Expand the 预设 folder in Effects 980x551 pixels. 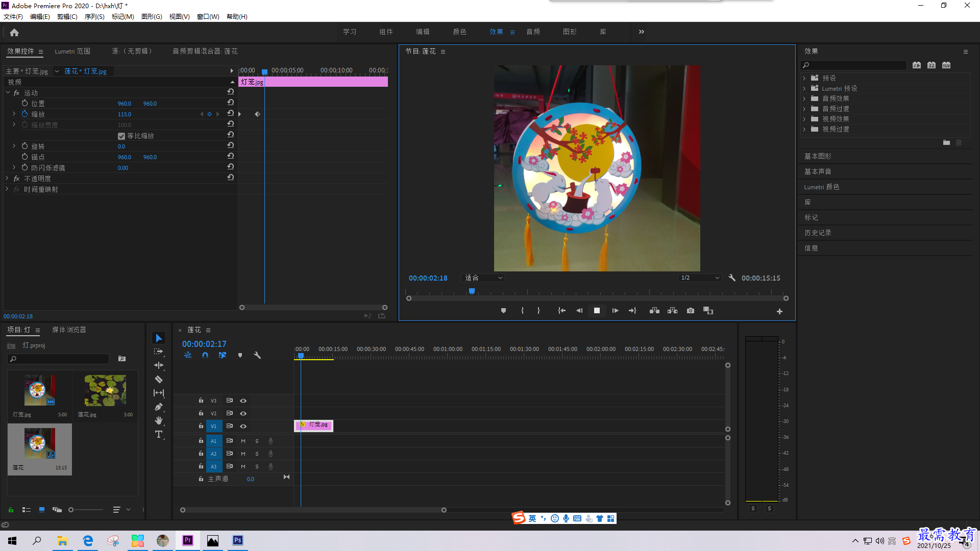click(804, 78)
